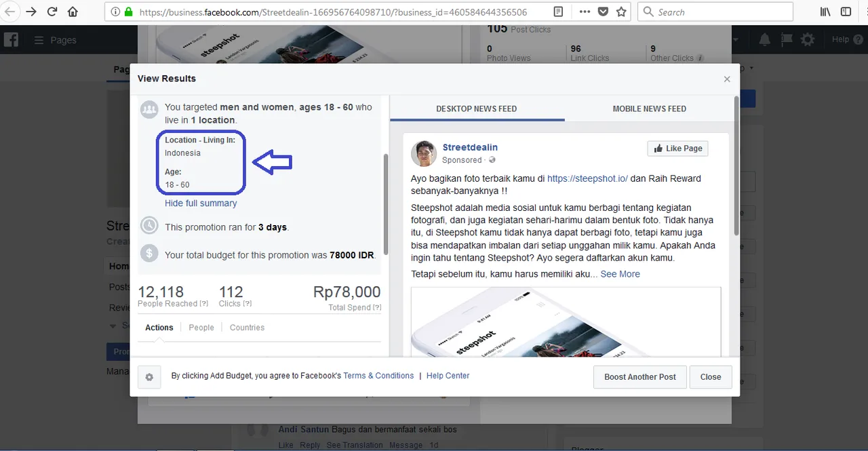Select the People tab
The image size is (868, 451).
click(x=201, y=328)
